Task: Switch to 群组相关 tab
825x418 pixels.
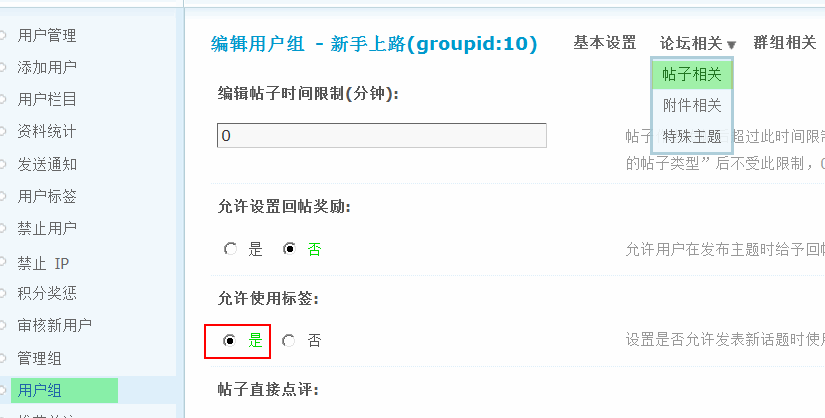Action: [x=785, y=43]
